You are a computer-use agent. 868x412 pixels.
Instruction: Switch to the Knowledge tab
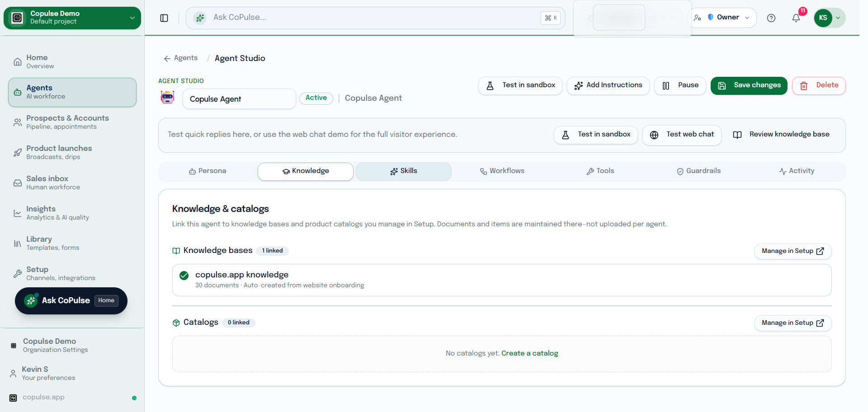tap(306, 171)
